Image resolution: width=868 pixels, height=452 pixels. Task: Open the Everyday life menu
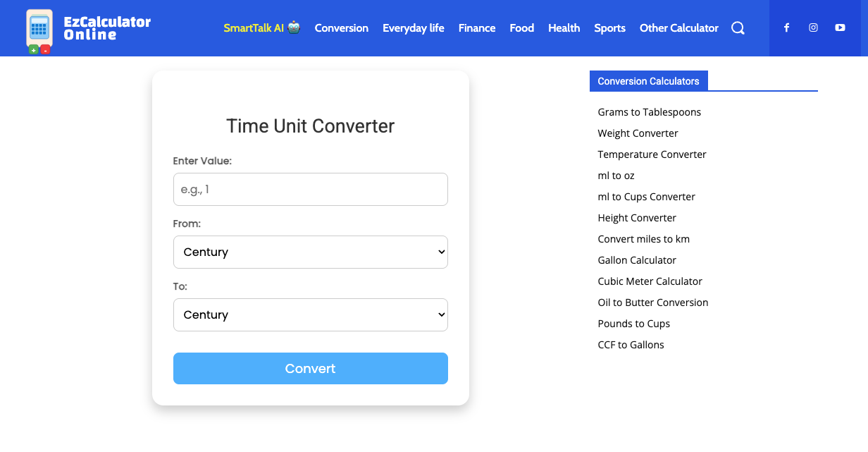click(414, 28)
